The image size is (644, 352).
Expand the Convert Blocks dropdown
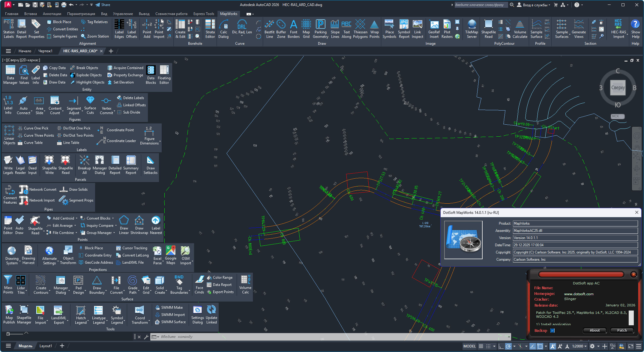coord(113,218)
